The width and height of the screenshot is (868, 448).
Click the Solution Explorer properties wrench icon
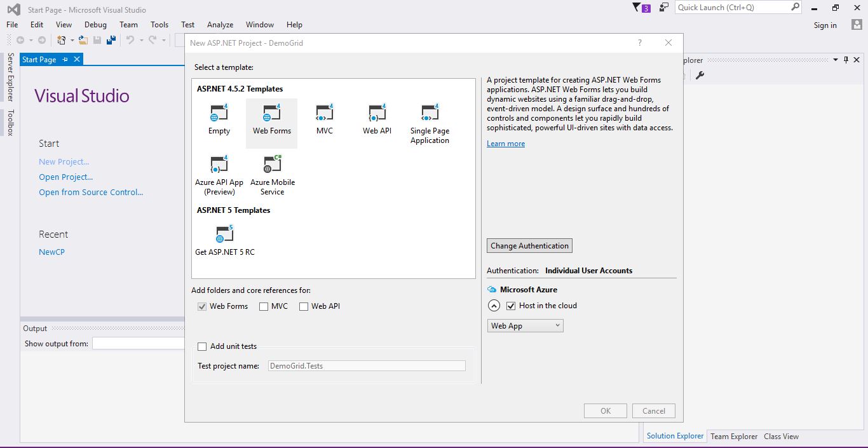pos(700,76)
